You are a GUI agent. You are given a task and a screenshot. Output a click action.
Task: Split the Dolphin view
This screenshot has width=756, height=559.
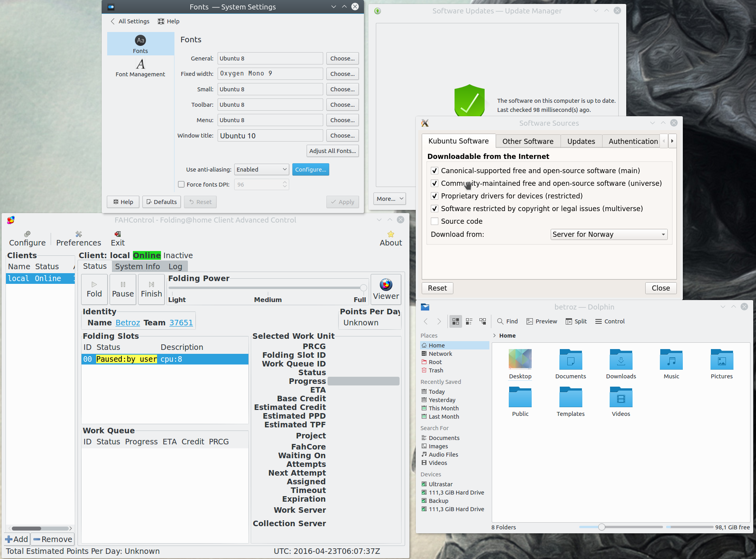(x=576, y=321)
